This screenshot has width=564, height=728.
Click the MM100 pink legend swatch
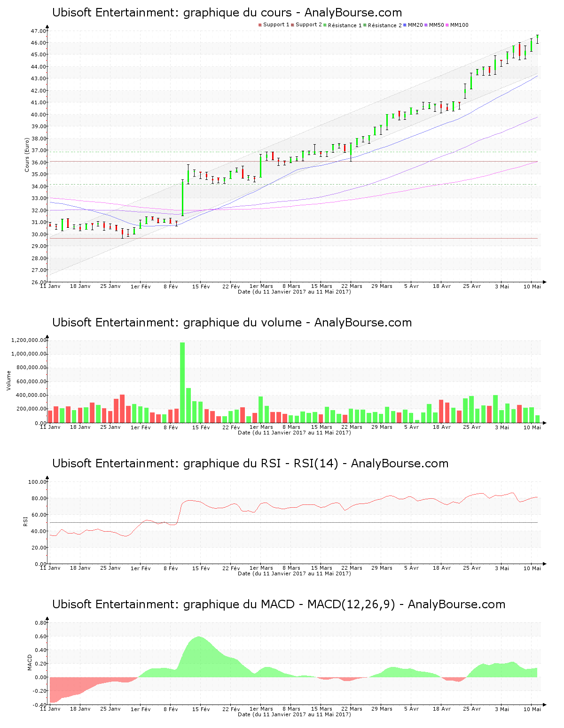[447, 25]
